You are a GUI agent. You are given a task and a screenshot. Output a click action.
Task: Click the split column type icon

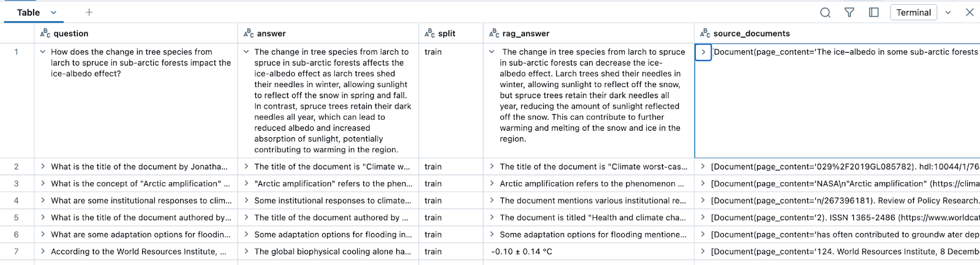pyautogui.click(x=429, y=33)
